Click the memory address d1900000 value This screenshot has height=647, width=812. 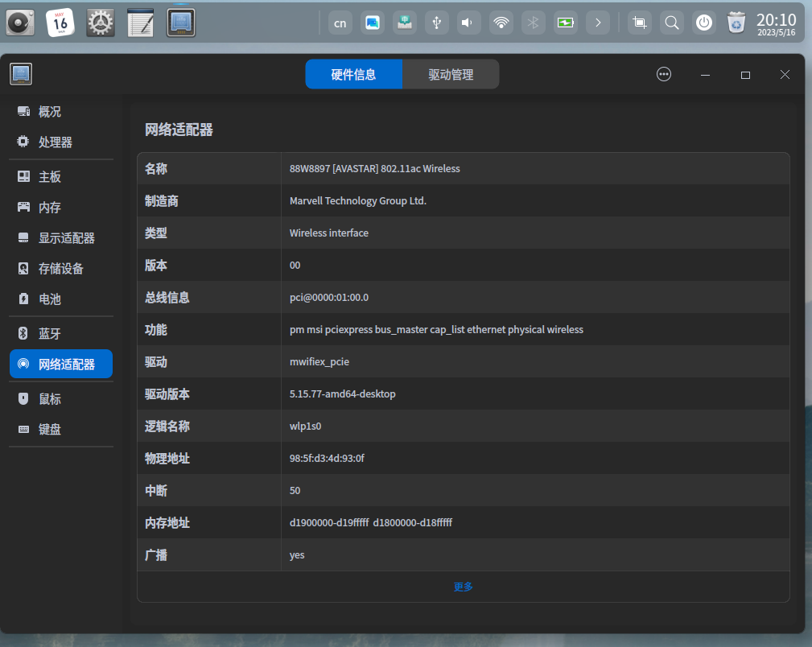click(370, 523)
